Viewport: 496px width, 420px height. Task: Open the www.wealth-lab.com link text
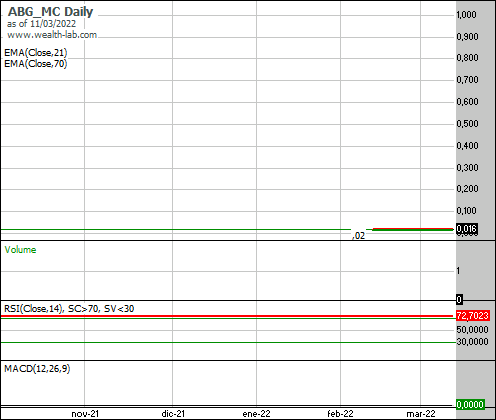(52, 35)
